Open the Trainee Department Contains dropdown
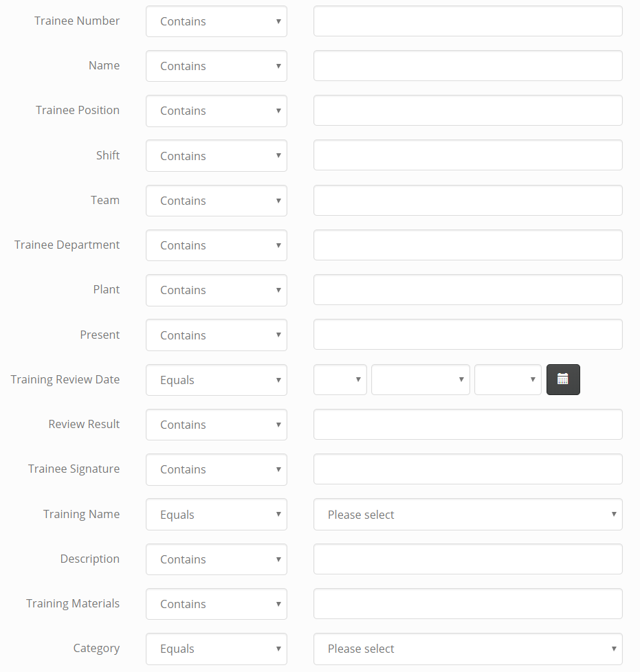Image resolution: width=640 pixels, height=672 pixels. click(216, 245)
